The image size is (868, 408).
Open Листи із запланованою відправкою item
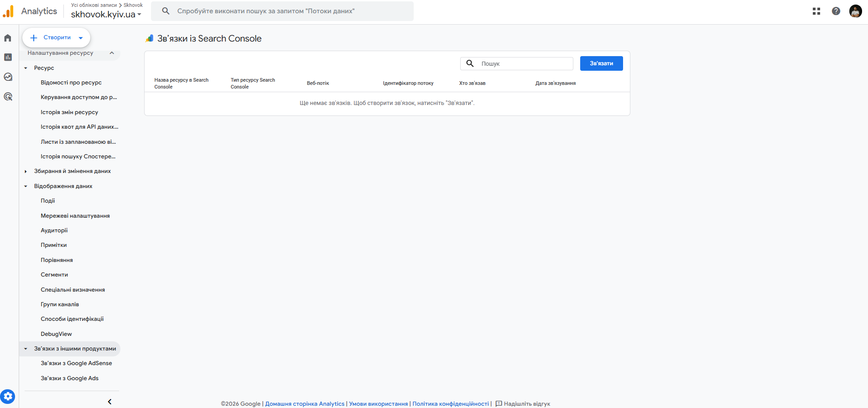(78, 142)
